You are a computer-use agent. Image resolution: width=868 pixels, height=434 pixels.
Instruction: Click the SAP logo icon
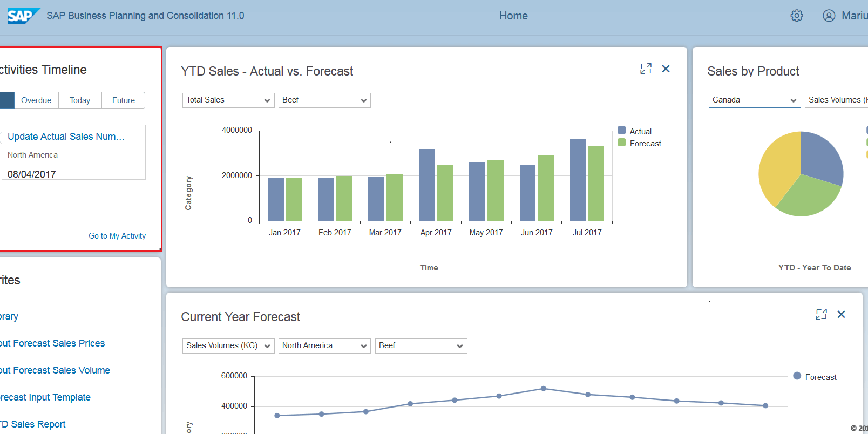pyautogui.click(x=23, y=16)
